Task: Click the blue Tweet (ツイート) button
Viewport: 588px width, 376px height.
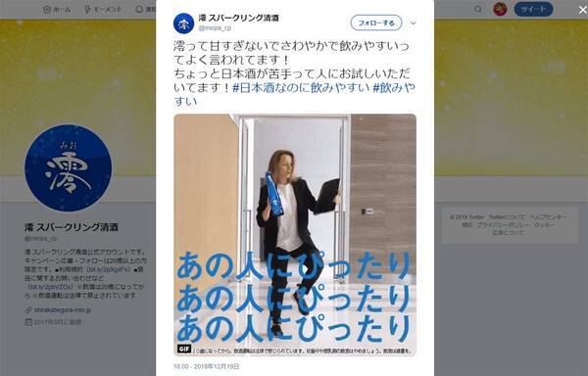Action: click(x=533, y=9)
